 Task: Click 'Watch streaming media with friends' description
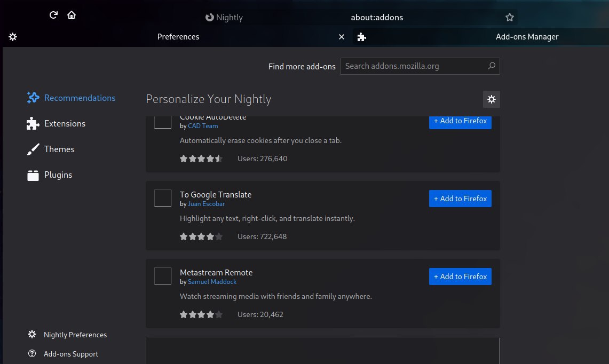pyautogui.click(x=276, y=296)
